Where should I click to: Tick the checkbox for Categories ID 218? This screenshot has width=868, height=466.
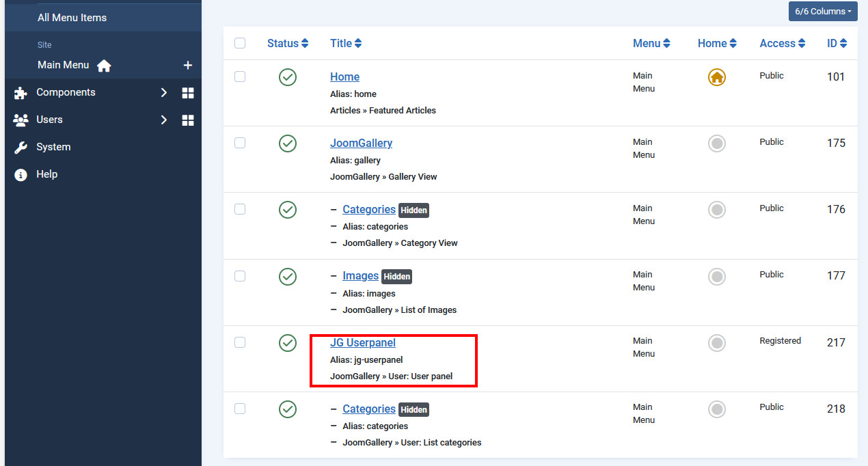click(240, 408)
